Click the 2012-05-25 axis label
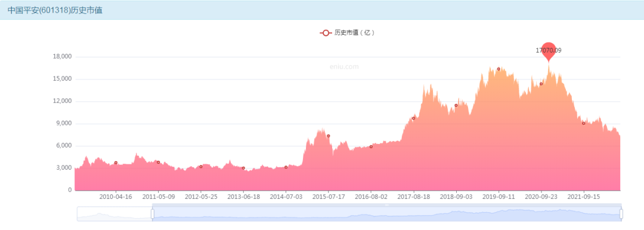 201,197
